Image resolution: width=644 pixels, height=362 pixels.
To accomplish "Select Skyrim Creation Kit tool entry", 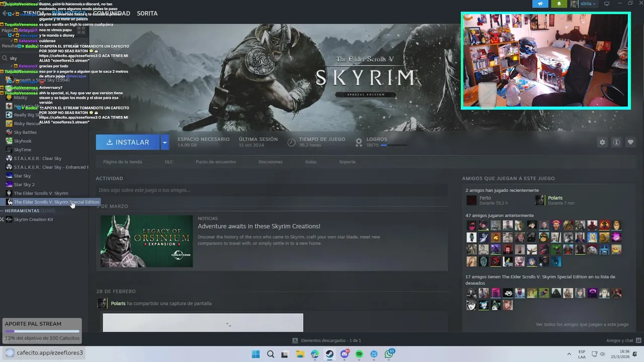I will pyautogui.click(x=33, y=219).
